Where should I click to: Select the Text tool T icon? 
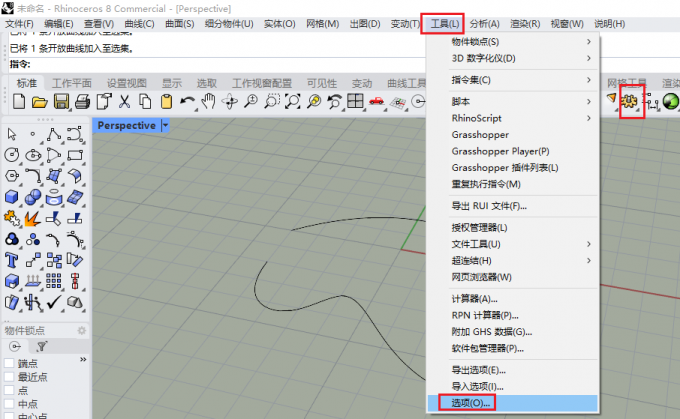[12, 260]
